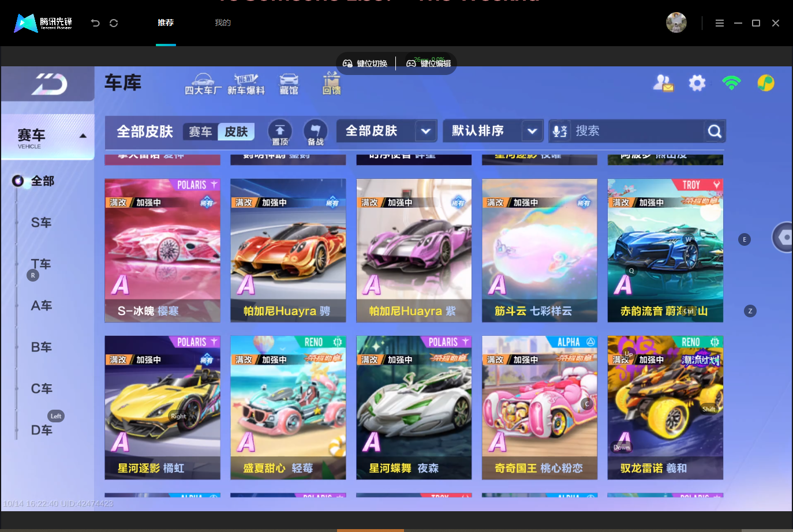The height and width of the screenshot is (532, 793).
Task: Click the 车库 garage title
Action: [123, 83]
